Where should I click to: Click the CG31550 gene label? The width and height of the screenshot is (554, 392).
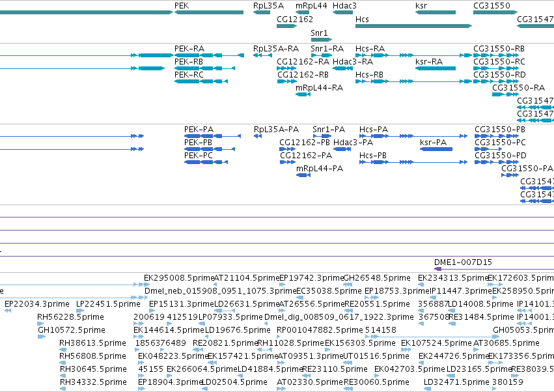pyautogui.click(x=492, y=6)
